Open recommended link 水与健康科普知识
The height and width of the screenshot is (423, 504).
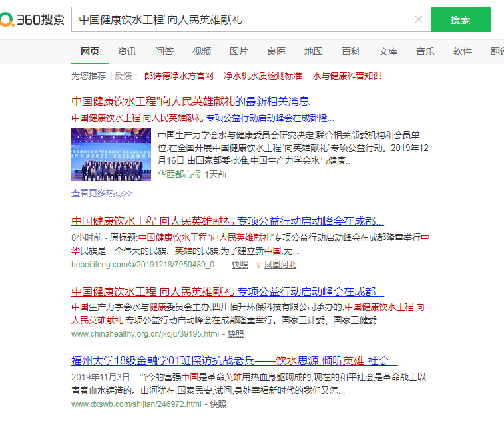tap(347, 76)
